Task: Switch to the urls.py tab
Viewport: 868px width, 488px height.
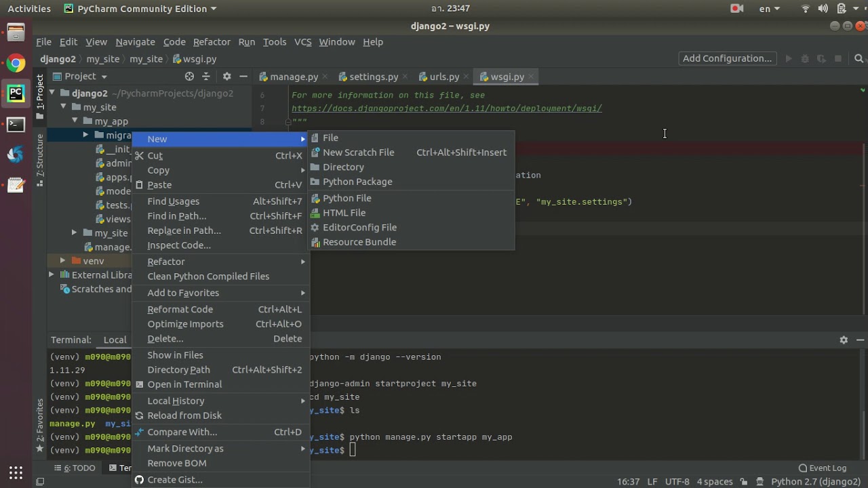Action: 444,77
